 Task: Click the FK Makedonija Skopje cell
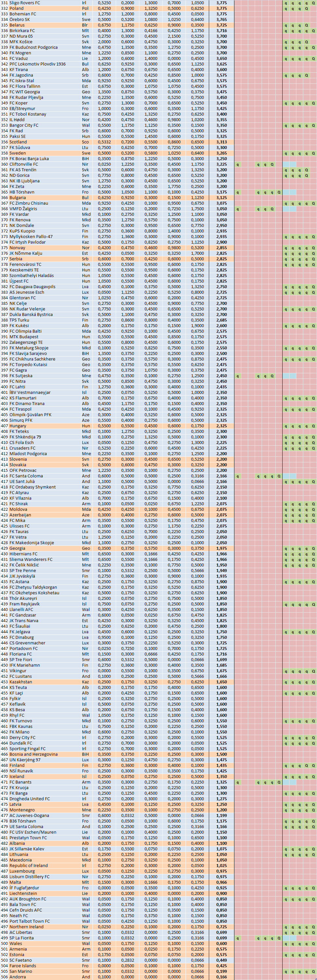coord(31,543)
